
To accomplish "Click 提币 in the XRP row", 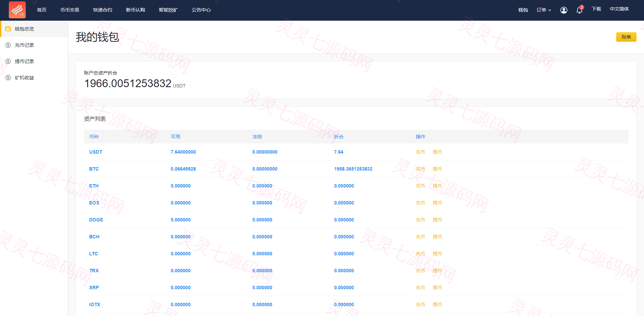I will (437, 288).
